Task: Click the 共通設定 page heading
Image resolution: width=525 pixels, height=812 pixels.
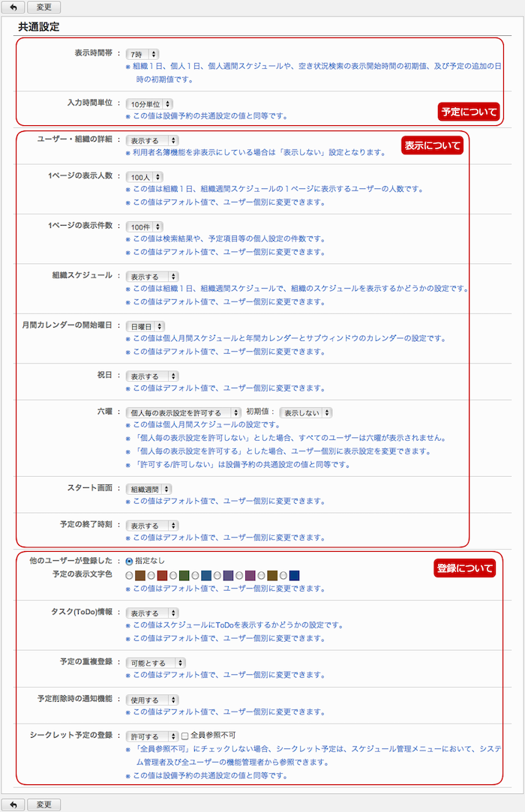Action: point(39,27)
